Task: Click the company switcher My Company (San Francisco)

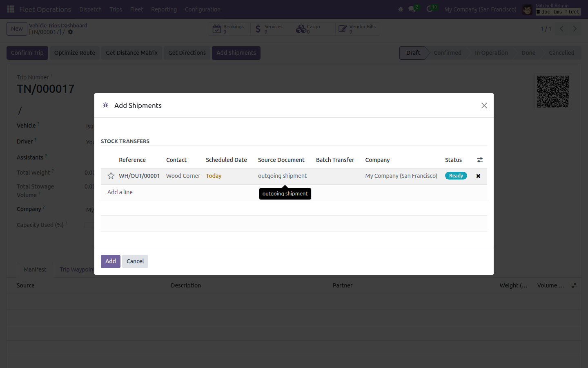Action: click(480, 9)
